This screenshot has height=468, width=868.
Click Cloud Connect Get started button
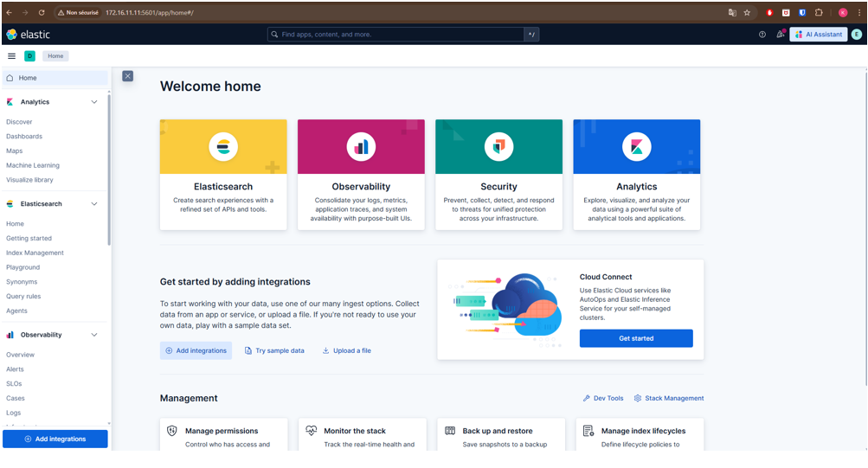(x=636, y=338)
